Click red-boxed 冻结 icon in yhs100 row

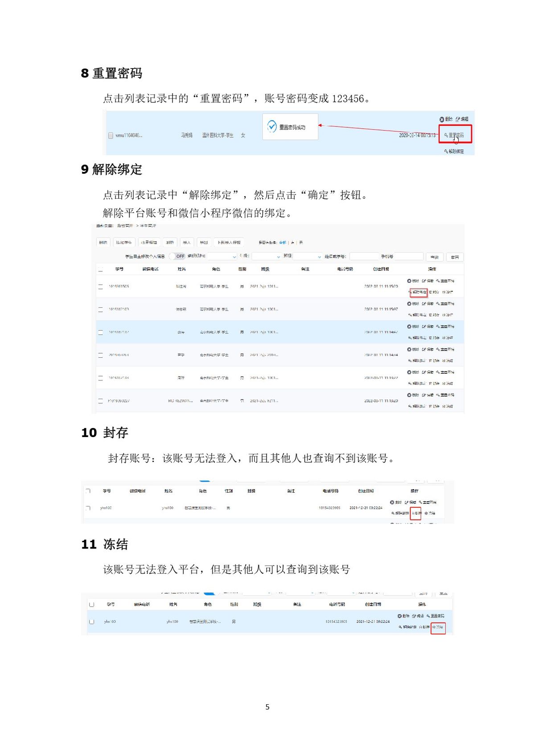tap(438, 627)
